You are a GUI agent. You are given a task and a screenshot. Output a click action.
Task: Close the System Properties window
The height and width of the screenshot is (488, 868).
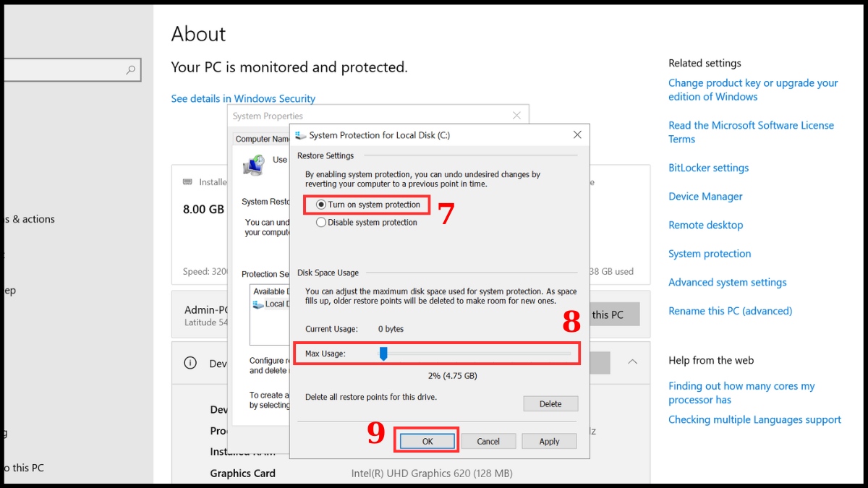coord(516,116)
